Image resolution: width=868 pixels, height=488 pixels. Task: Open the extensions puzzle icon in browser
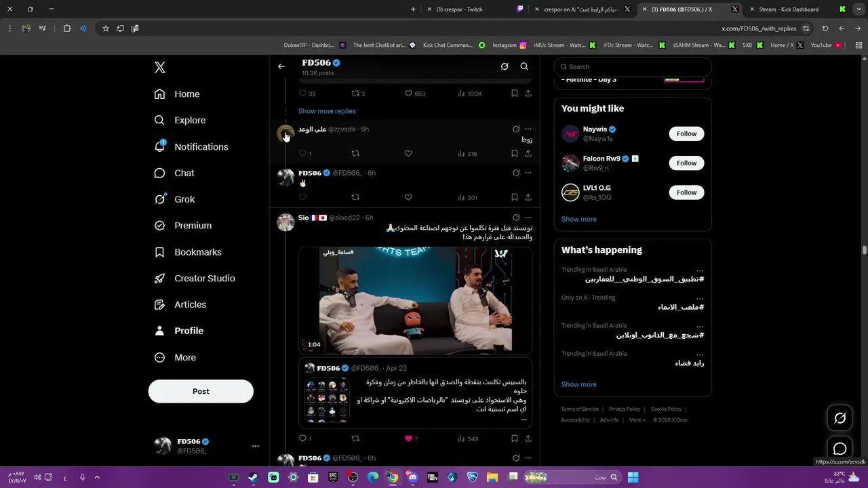coord(66,28)
